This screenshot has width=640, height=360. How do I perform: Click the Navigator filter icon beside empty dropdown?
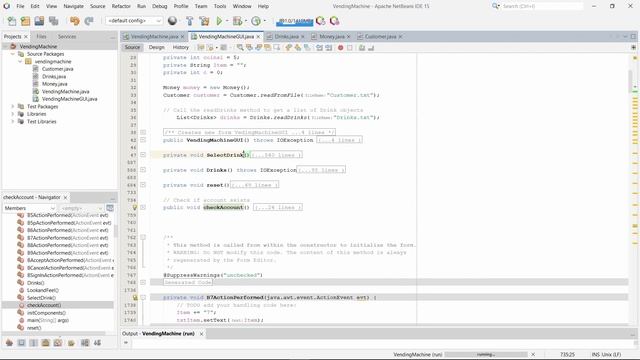pos(110,208)
